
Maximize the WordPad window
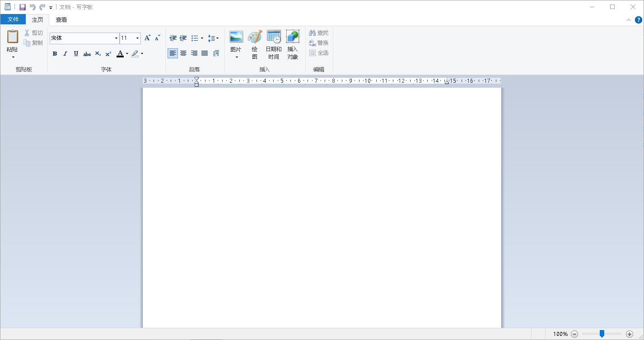point(612,7)
